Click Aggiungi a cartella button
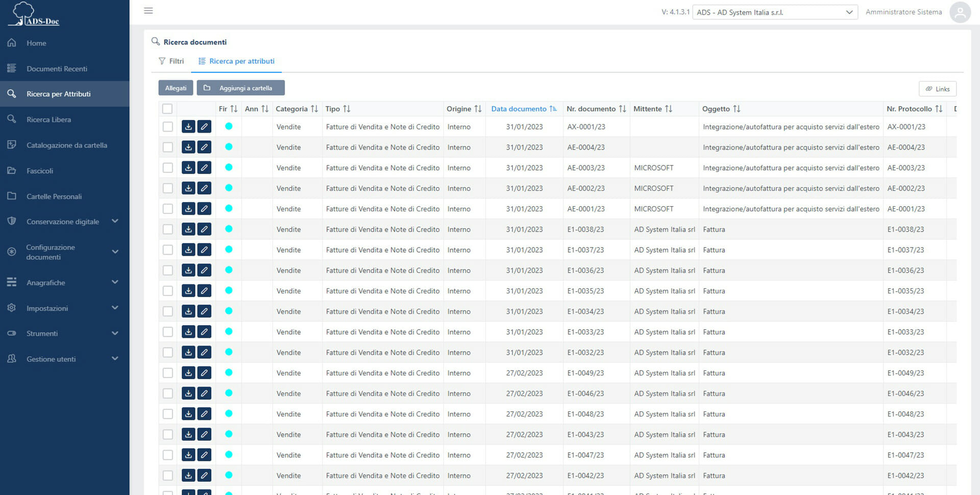 tap(240, 88)
